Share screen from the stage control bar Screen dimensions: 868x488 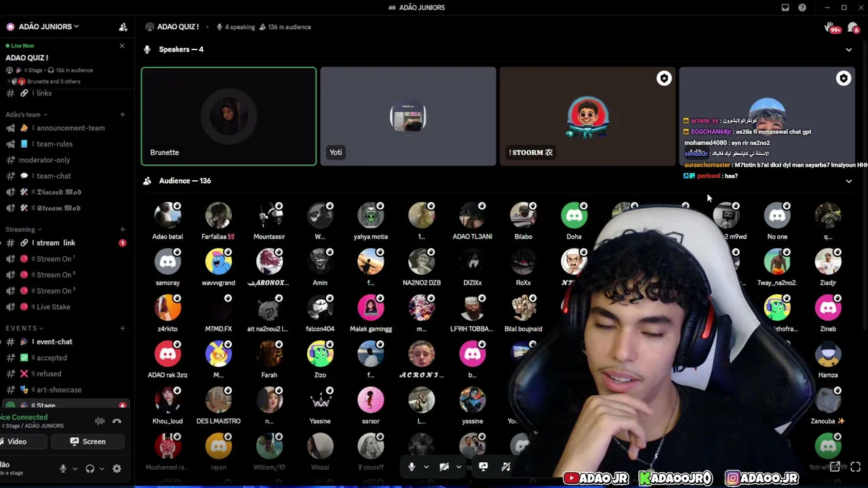tap(483, 466)
